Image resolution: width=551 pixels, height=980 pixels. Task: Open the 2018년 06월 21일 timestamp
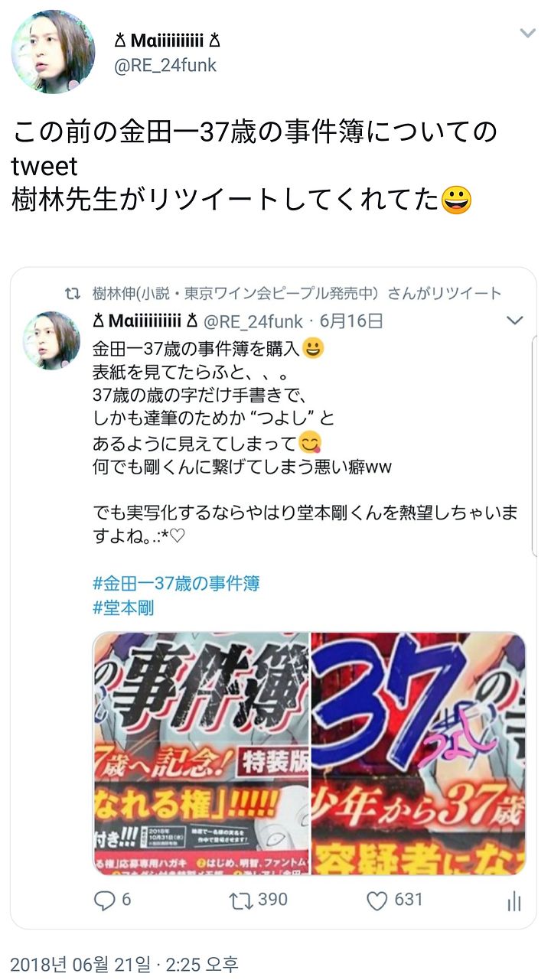[126, 963]
